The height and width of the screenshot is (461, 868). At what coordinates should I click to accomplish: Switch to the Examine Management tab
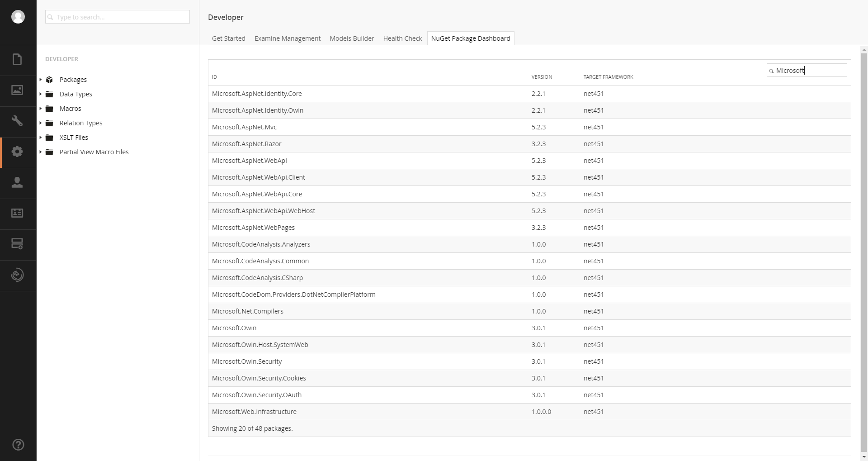point(288,38)
